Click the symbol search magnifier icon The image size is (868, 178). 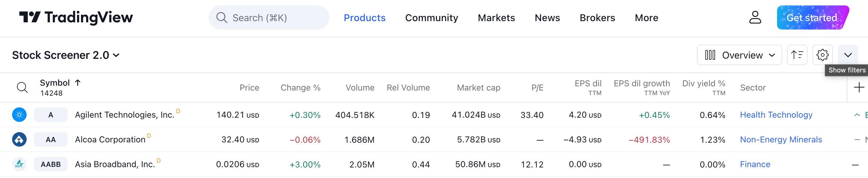coord(22,87)
